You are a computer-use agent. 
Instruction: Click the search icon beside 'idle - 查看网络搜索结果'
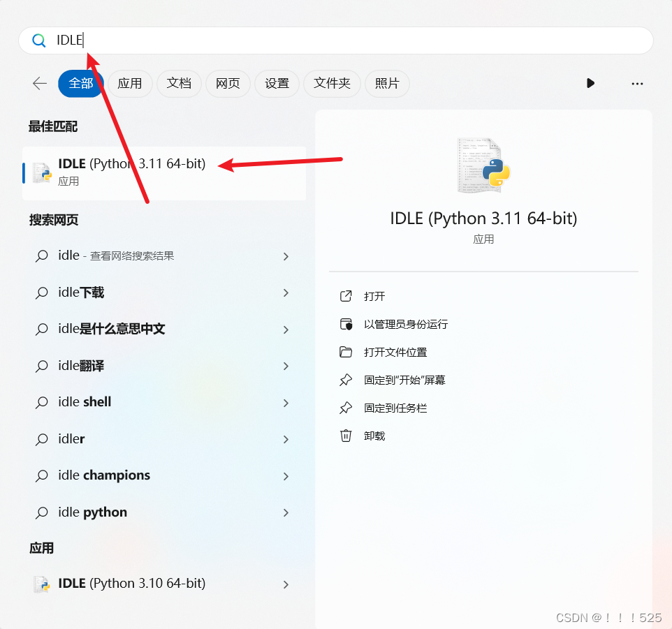pos(42,256)
